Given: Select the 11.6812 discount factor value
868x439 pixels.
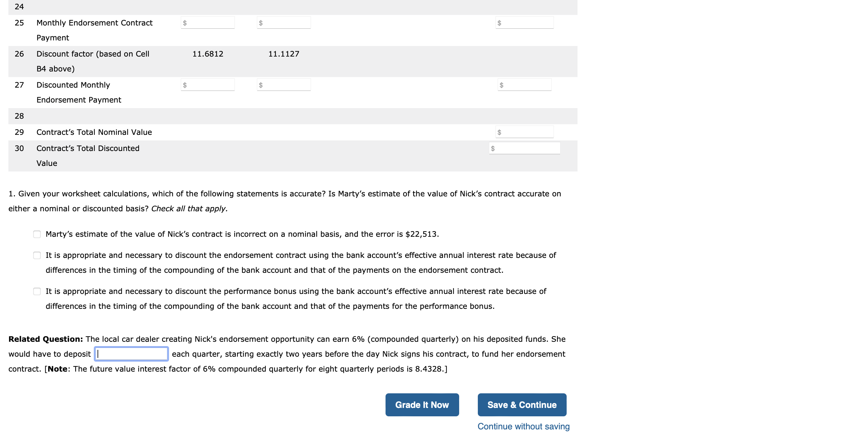Looking at the screenshot, I should coord(208,53).
